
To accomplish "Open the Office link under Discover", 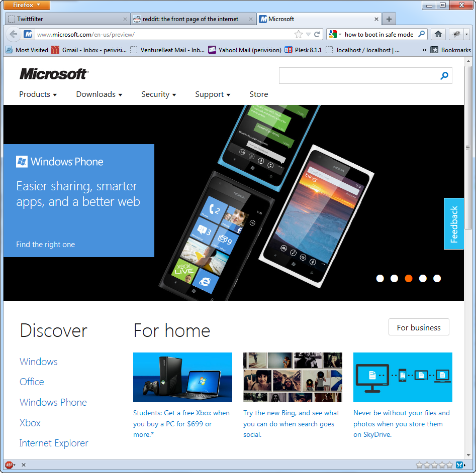I will [x=32, y=382].
